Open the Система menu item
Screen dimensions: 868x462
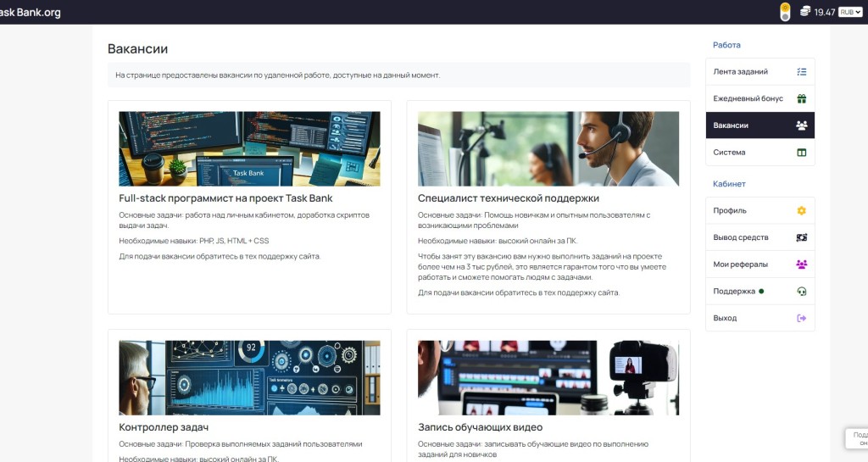coord(759,152)
